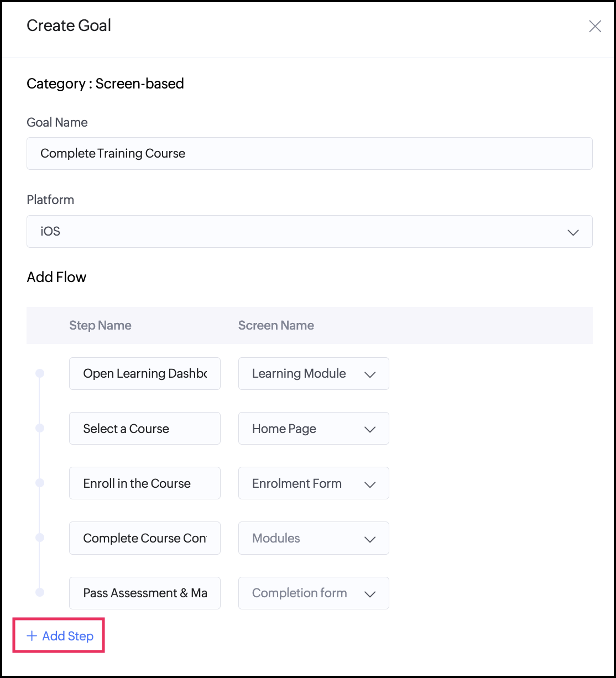Image resolution: width=616 pixels, height=678 pixels.
Task: Click the Select a Course step field
Action: pos(144,429)
